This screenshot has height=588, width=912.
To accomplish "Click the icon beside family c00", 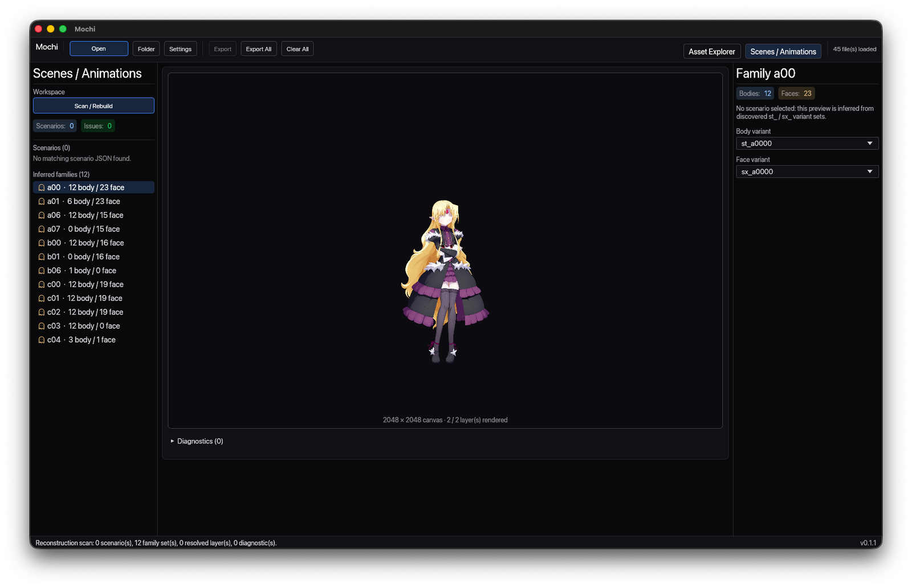I will point(42,284).
